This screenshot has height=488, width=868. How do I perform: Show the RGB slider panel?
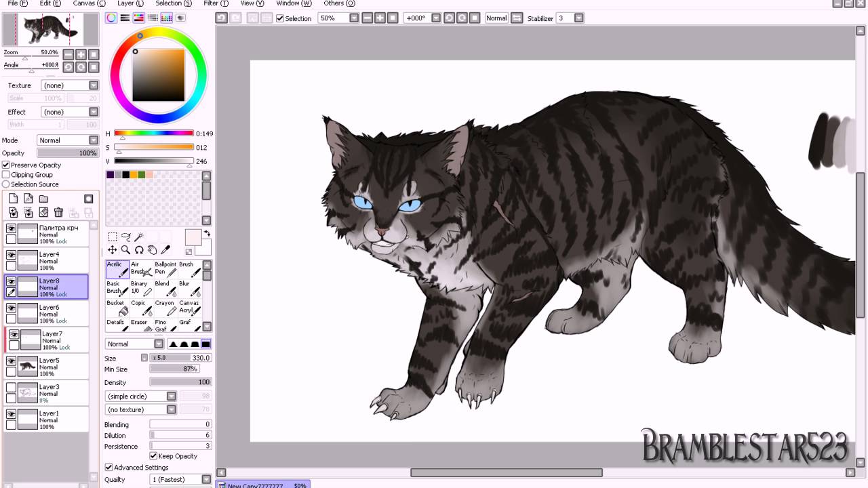pos(125,18)
